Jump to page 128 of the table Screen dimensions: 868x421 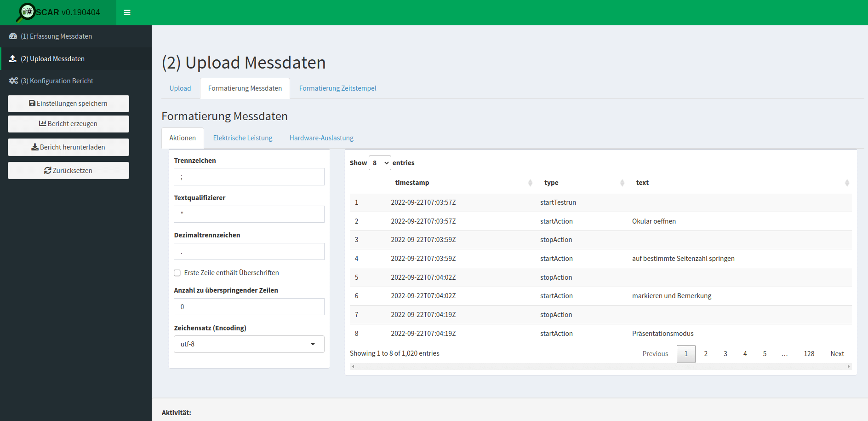pyautogui.click(x=809, y=353)
